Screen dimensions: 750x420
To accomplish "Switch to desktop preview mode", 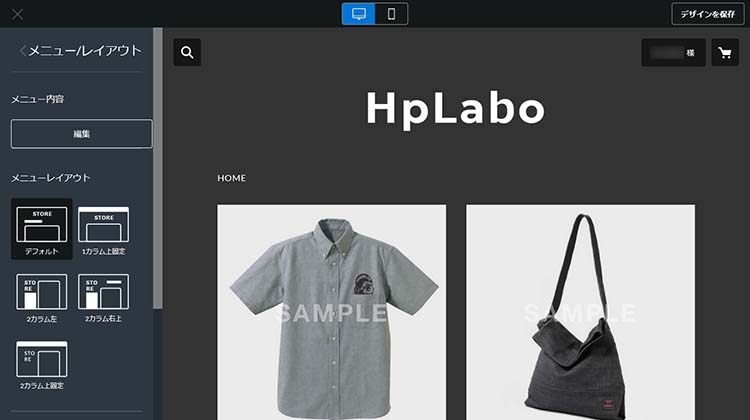I will [x=359, y=14].
